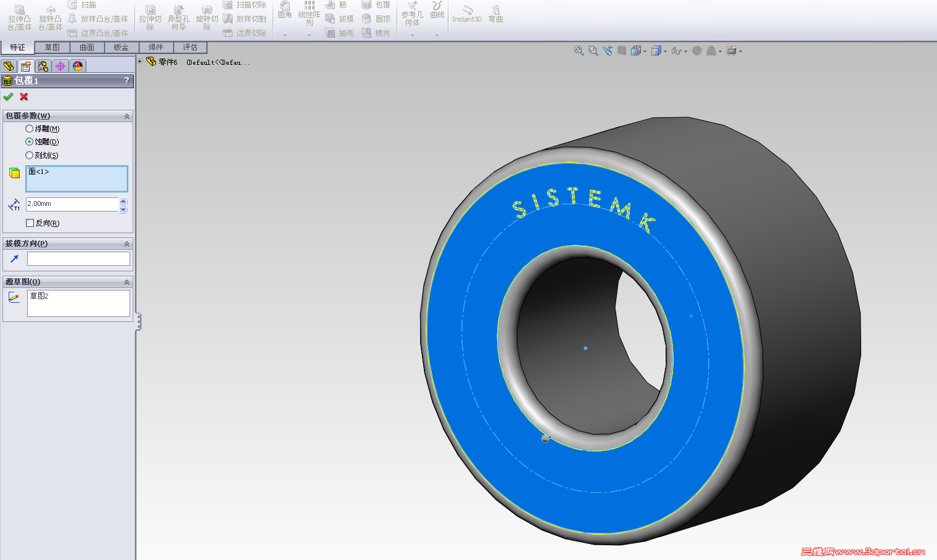Select the 旋转切除 revolved cut tool

tap(207, 18)
